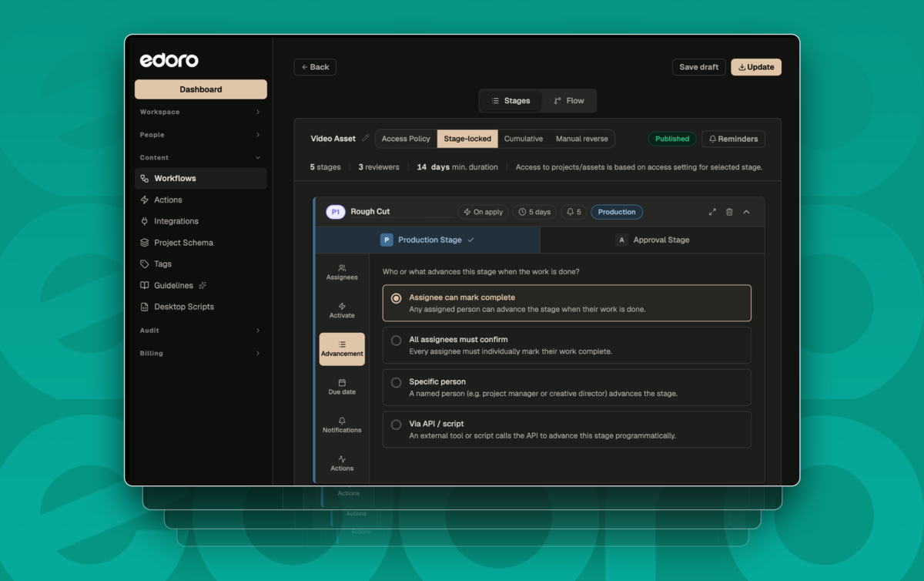Expand the Billing section in the sidebar
The width and height of the screenshot is (924, 581).
coord(200,354)
